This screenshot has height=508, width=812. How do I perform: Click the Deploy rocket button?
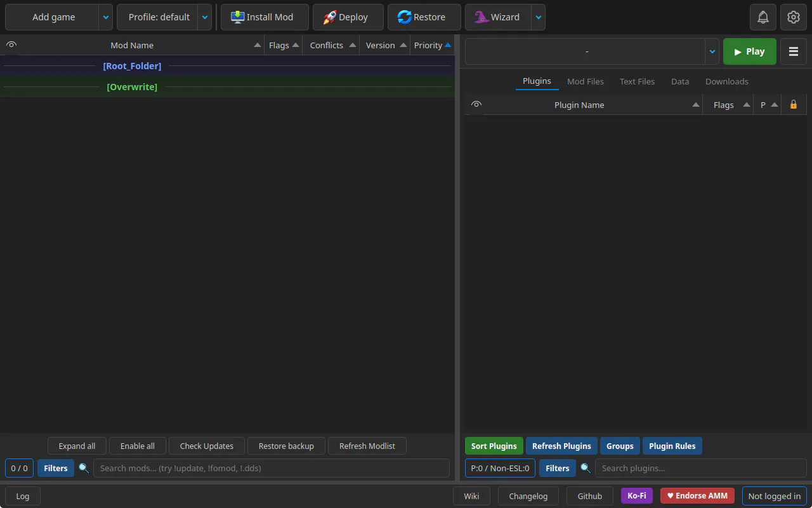tap(348, 17)
